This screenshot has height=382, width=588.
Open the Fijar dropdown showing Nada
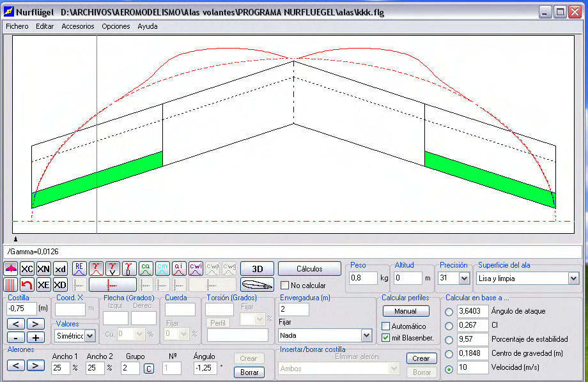coord(366,335)
